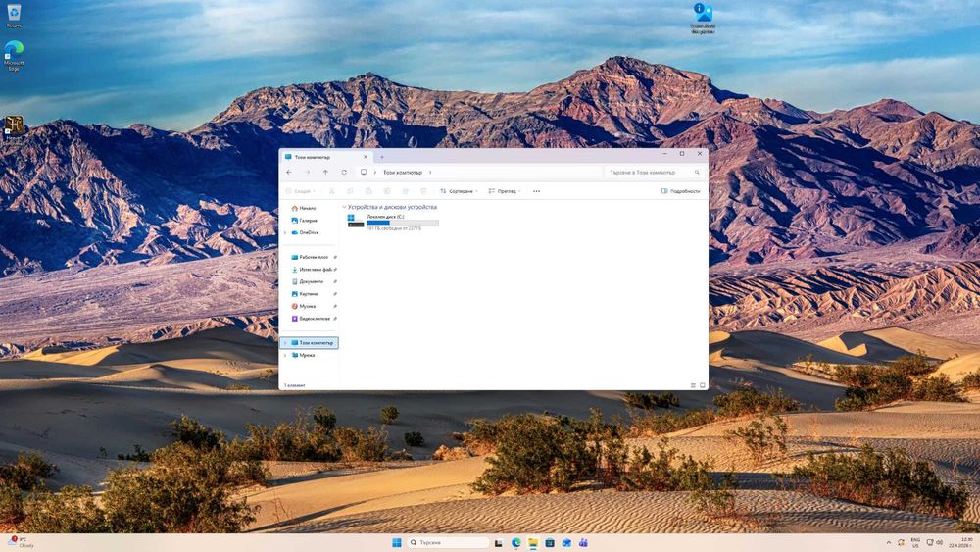980x552 pixels.
Task: Click the taskbar search box
Action: (448, 542)
